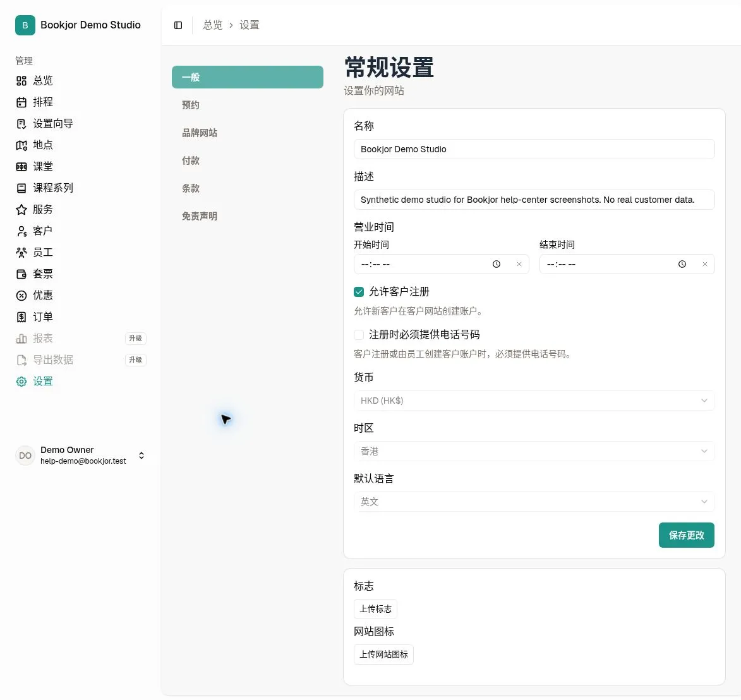
Task: Click the DO user avatar
Action: [x=25, y=456]
